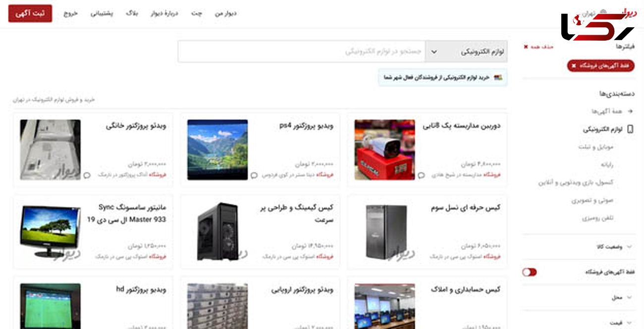Open پشتیبانی in the top navigation
This screenshot has width=644, height=329.
coord(102,13)
